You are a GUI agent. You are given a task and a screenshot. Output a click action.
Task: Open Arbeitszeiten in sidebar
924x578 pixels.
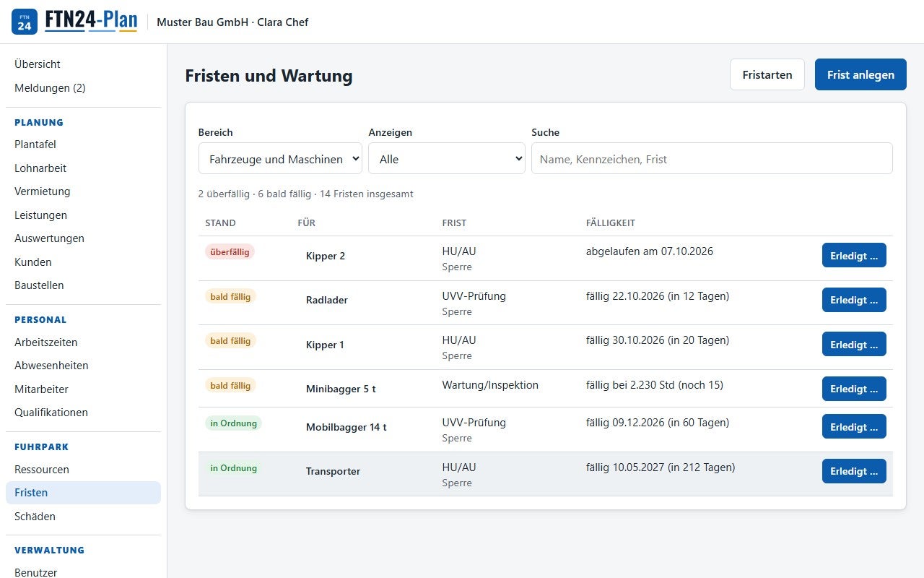click(x=83, y=342)
